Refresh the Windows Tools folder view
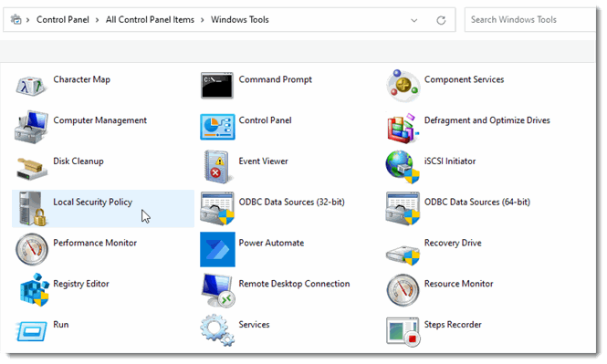The image size is (607, 364). (441, 20)
